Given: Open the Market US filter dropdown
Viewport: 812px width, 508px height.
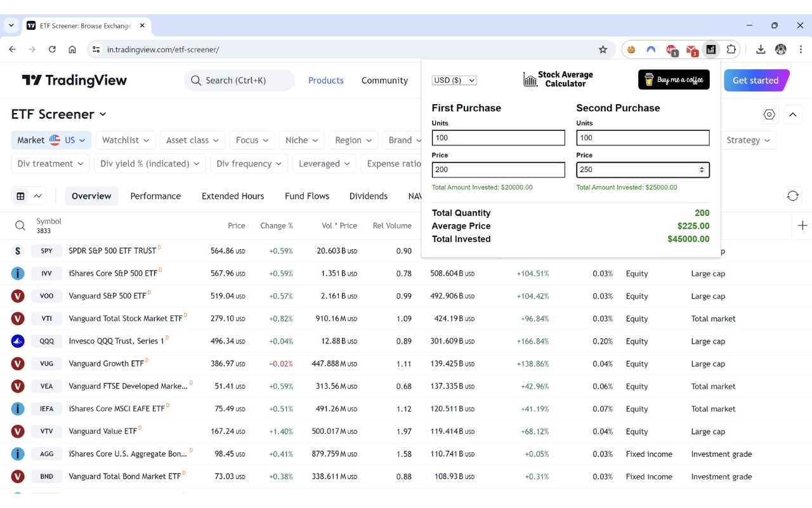Looking at the screenshot, I should [x=51, y=140].
